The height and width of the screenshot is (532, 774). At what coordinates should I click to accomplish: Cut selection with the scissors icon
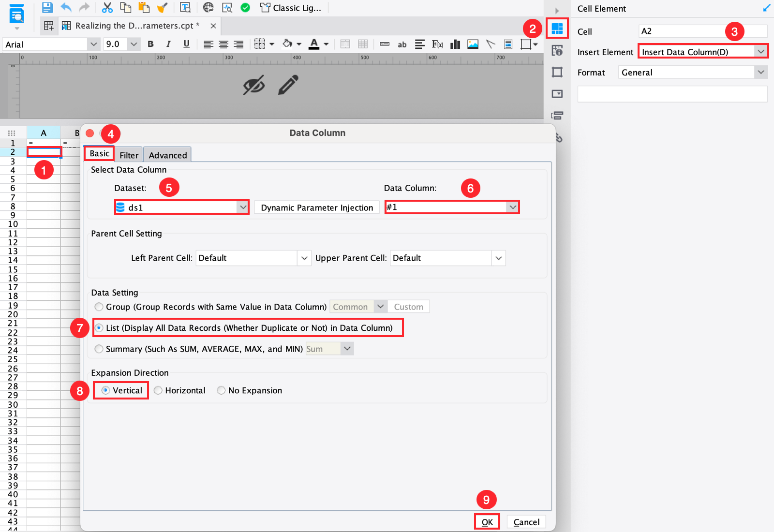tap(107, 7)
